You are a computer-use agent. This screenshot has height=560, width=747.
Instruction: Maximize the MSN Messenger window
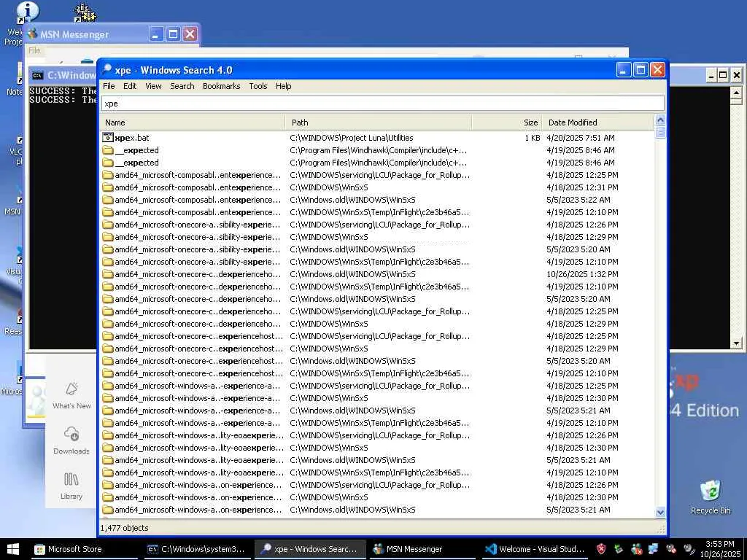point(173,34)
